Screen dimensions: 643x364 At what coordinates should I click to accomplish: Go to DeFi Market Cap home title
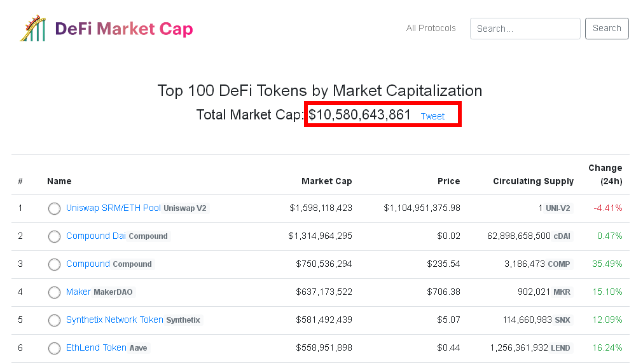tap(124, 29)
